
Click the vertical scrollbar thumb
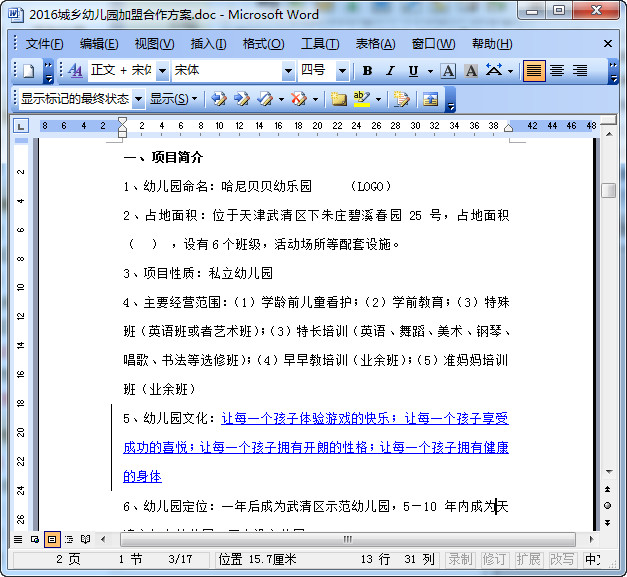click(x=608, y=190)
